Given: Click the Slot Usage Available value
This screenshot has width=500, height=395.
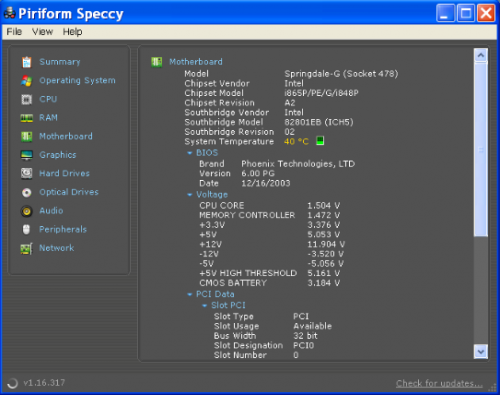Looking at the screenshot, I should click(x=312, y=326).
